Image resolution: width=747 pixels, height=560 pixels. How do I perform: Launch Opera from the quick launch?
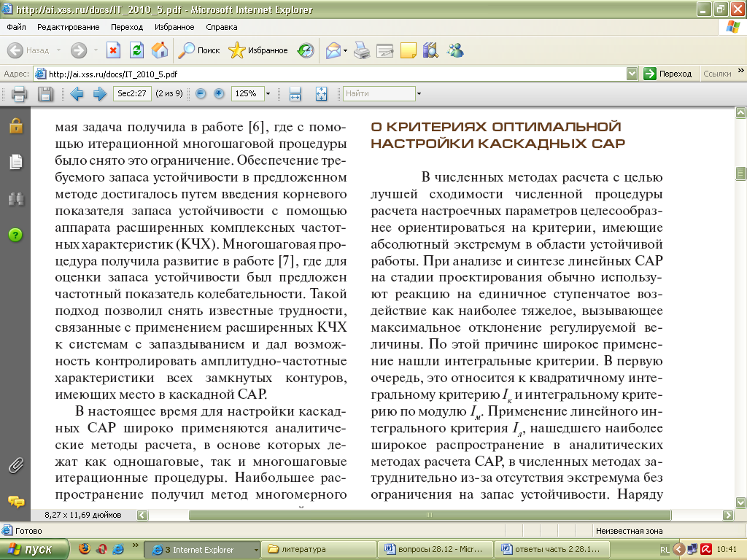coord(101,549)
